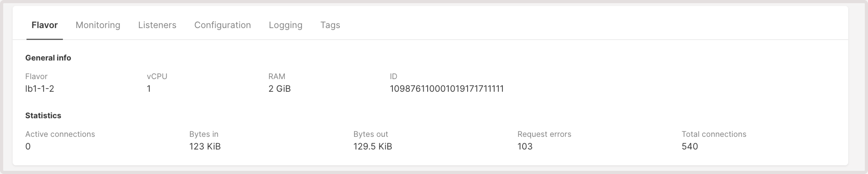Click the Request errors count 103
The width and height of the screenshot is (868, 174).
525,146
